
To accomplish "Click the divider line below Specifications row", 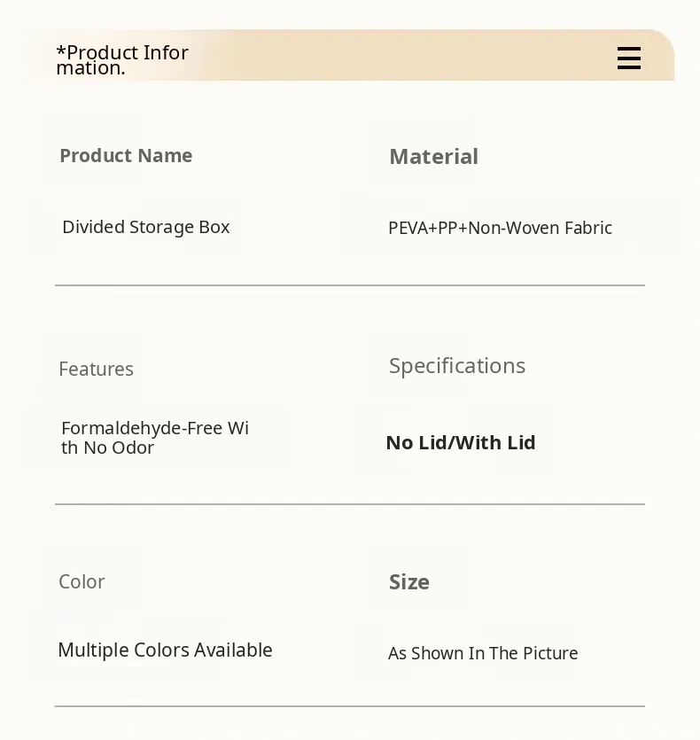I will [350, 504].
